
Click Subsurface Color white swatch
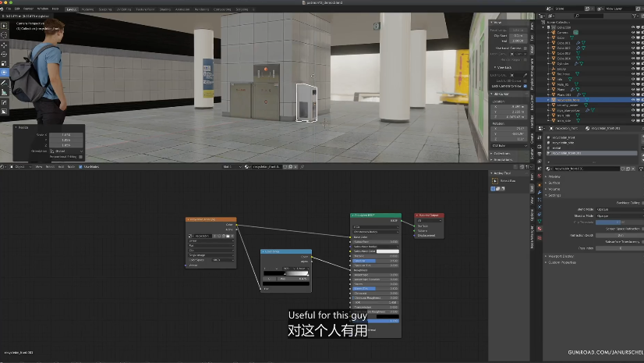387,251
